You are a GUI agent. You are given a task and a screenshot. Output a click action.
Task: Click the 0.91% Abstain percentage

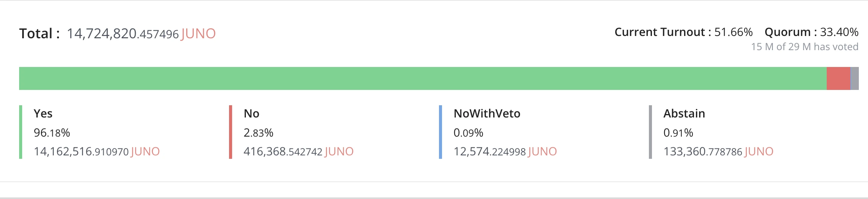point(678,133)
